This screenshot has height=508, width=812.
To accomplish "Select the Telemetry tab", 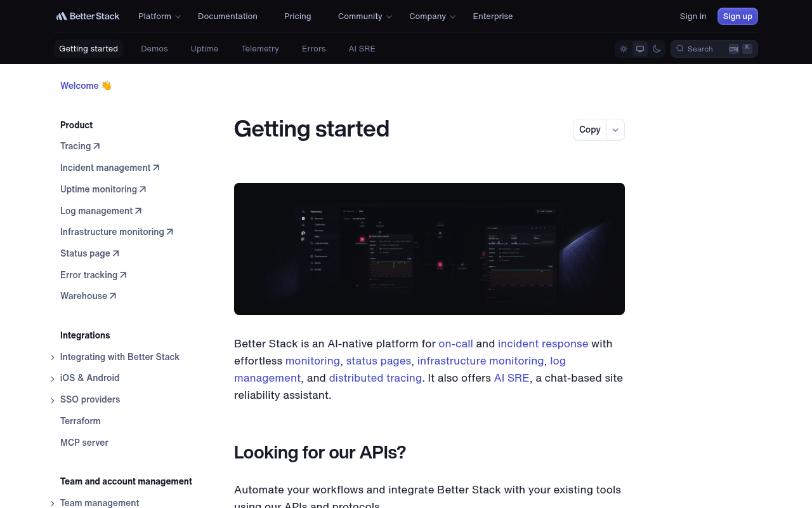I will click(x=260, y=49).
